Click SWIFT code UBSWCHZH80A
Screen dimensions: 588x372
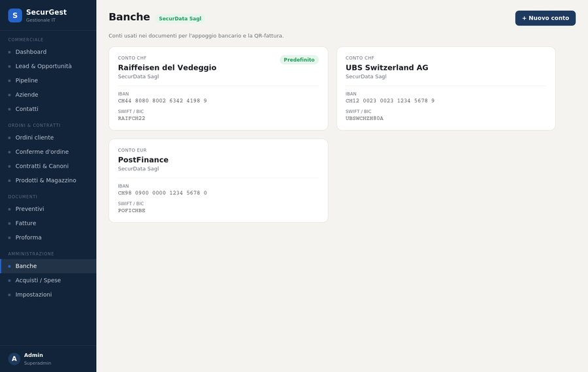(x=365, y=118)
